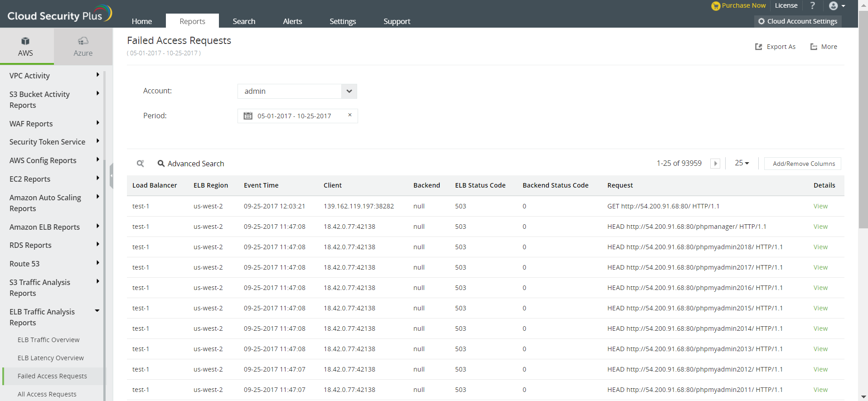
Task: Open the Settings tab
Action: click(x=342, y=21)
